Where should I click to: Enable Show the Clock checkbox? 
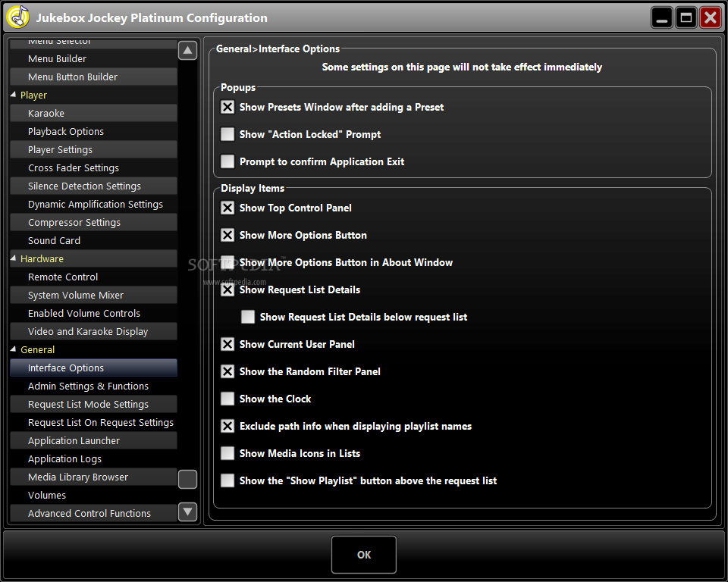(x=227, y=399)
